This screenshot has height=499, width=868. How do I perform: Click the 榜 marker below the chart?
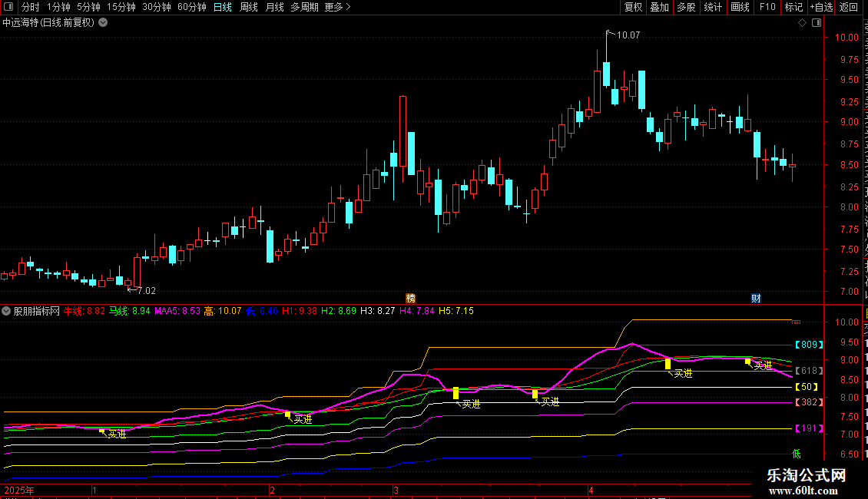[x=411, y=298]
